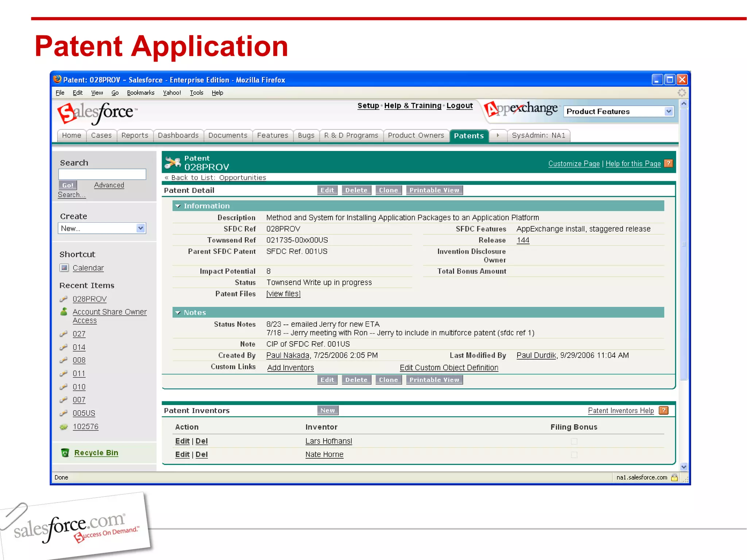
Task: Click the Firefox activity throbber icon
Action: [682, 93]
